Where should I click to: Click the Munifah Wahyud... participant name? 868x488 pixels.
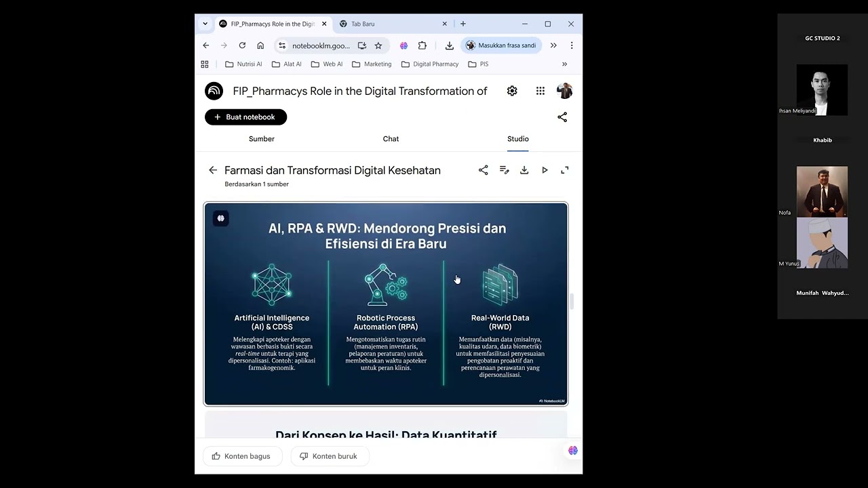822,293
